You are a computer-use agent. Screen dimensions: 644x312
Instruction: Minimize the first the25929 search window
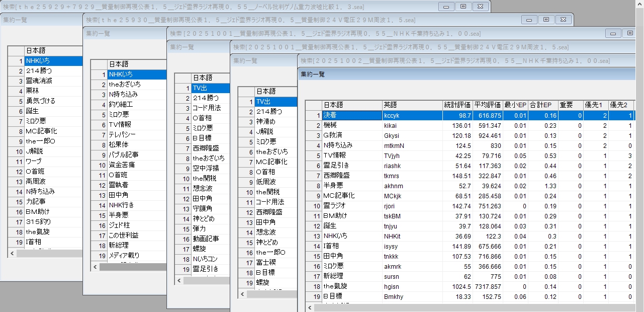point(446,7)
